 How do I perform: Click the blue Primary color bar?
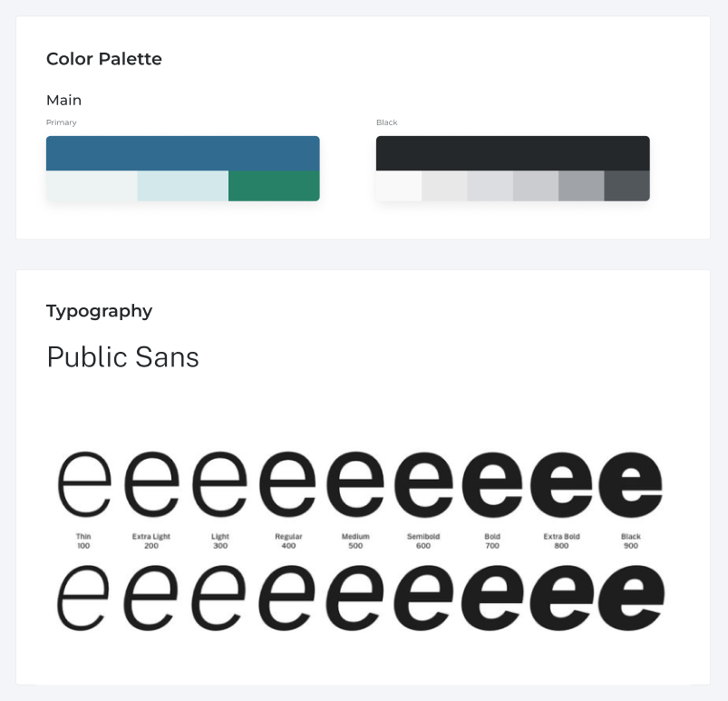coord(183,153)
